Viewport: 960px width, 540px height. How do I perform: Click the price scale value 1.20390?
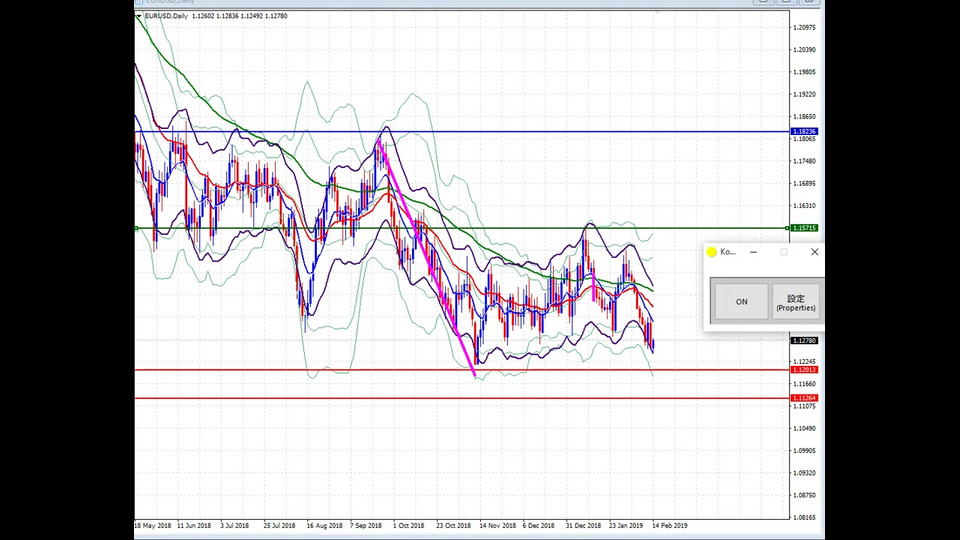pyautogui.click(x=804, y=50)
